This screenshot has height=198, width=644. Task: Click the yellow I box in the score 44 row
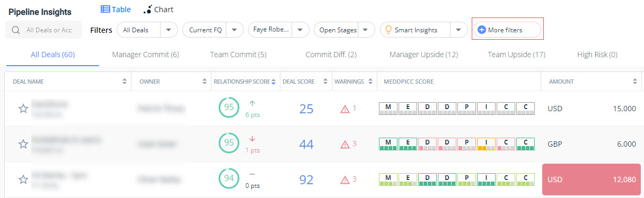486,144
